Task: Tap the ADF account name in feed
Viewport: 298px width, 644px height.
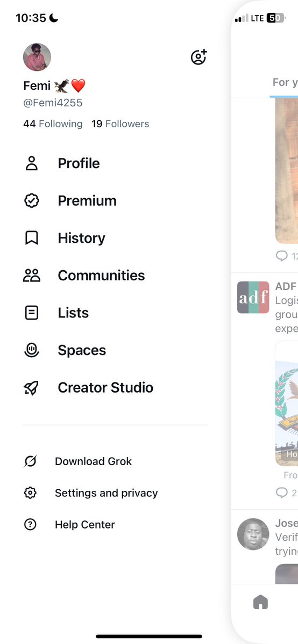Action: (x=286, y=286)
